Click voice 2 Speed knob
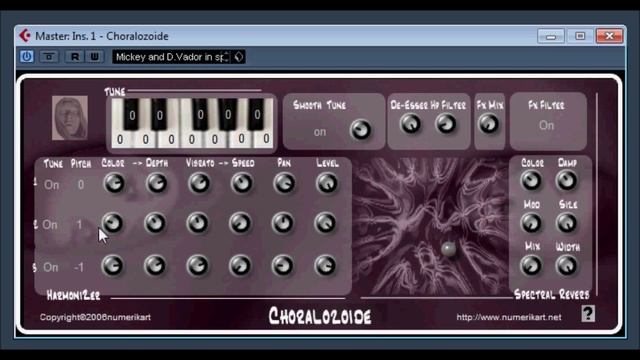This screenshot has width=640, height=360. click(240, 223)
